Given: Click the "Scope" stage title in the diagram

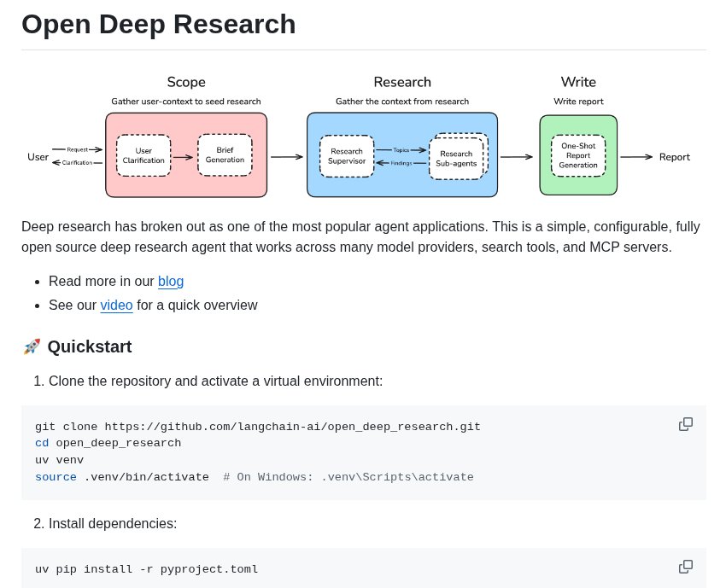Looking at the screenshot, I should pos(186,82).
